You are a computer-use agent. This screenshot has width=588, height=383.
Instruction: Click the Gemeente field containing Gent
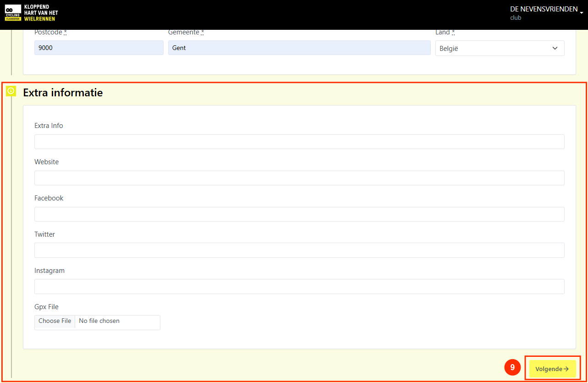[x=299, y=48]
